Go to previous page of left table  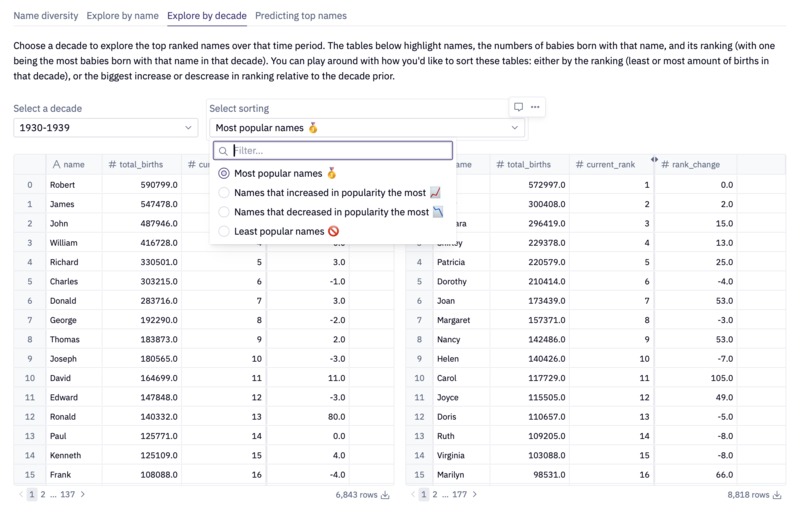pos(21,494)
